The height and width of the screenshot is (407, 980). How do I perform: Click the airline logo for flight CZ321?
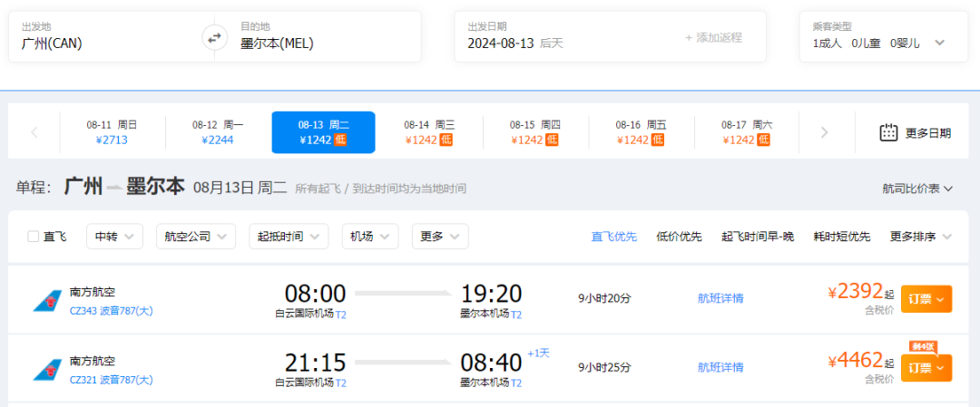[46, 368]
